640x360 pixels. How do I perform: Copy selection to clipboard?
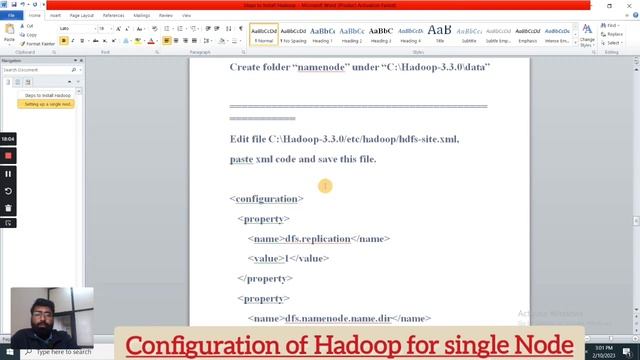pyautogui.click(x=28, y=35)
